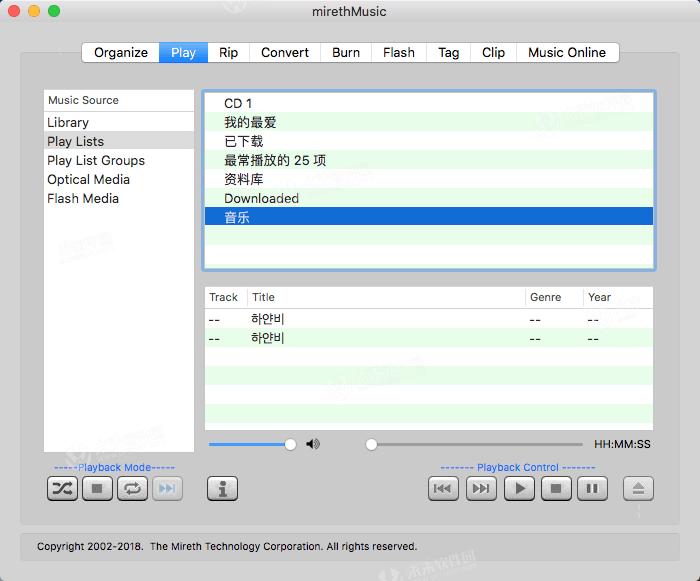Skip to the next track in Playback Control
The height and width of the screenshot is (581, 700).
click(481, 488)
